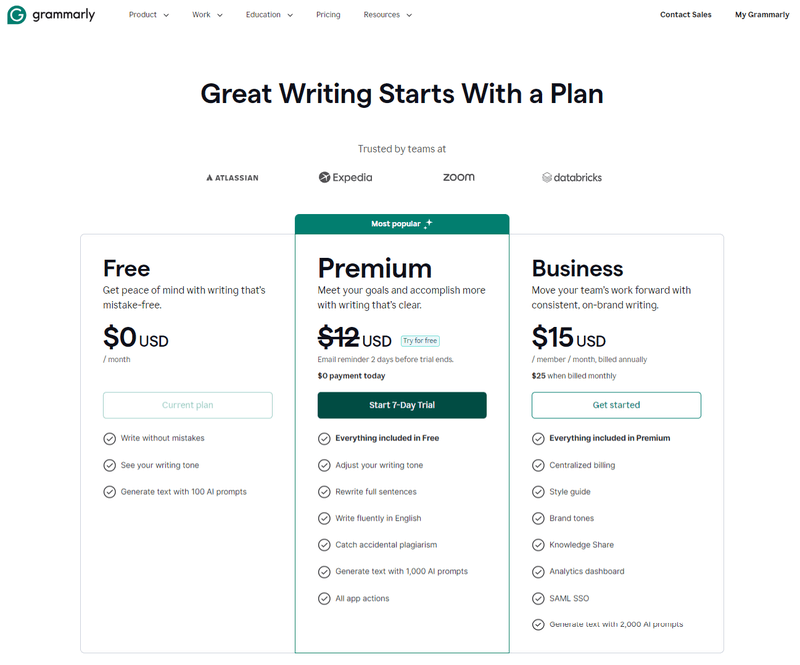Click the Expedia logo
The width and height of the screenshot is (800, 665).
click(x=345, y=177)
